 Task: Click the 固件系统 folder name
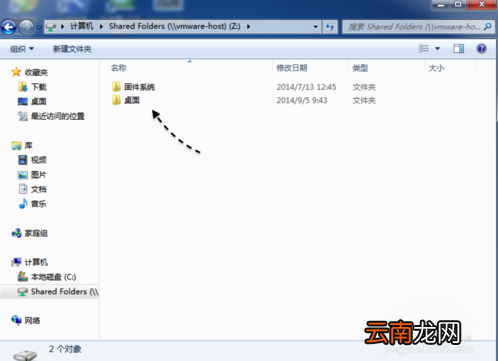(139, 87)
